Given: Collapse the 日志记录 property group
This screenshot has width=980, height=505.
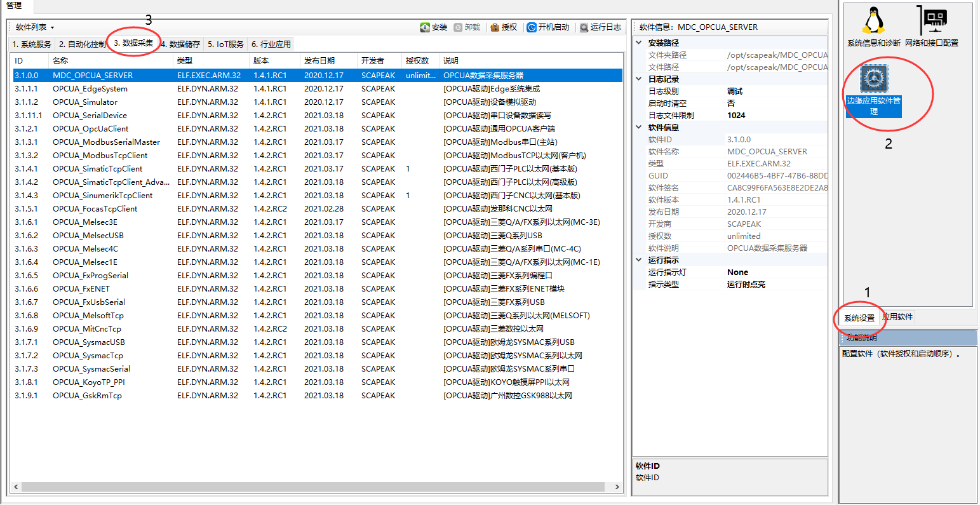Looking at the screenshot, I should click(640, 79).
